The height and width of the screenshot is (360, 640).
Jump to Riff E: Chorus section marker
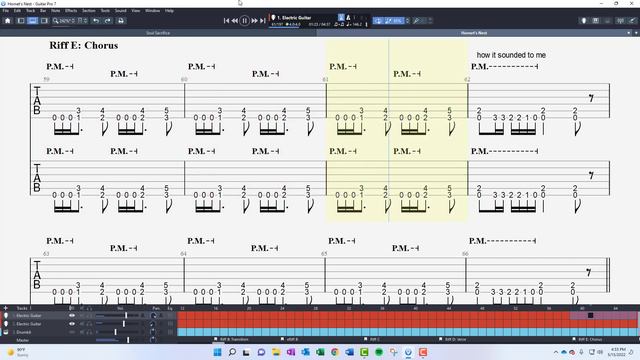[587, 340]
